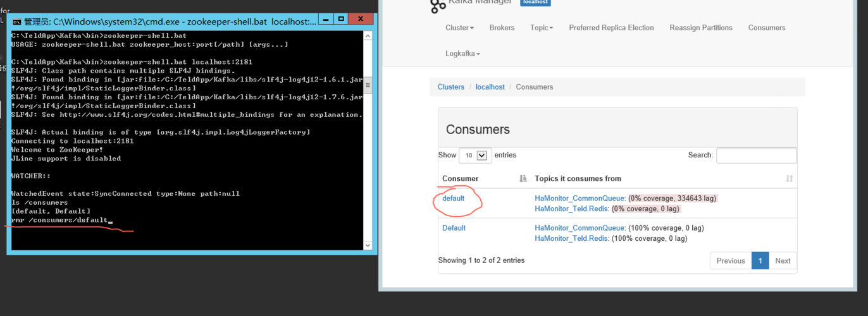Open the Consumers menu item
868x316 pixels.
pyautogui.click(x=767, y=28)
